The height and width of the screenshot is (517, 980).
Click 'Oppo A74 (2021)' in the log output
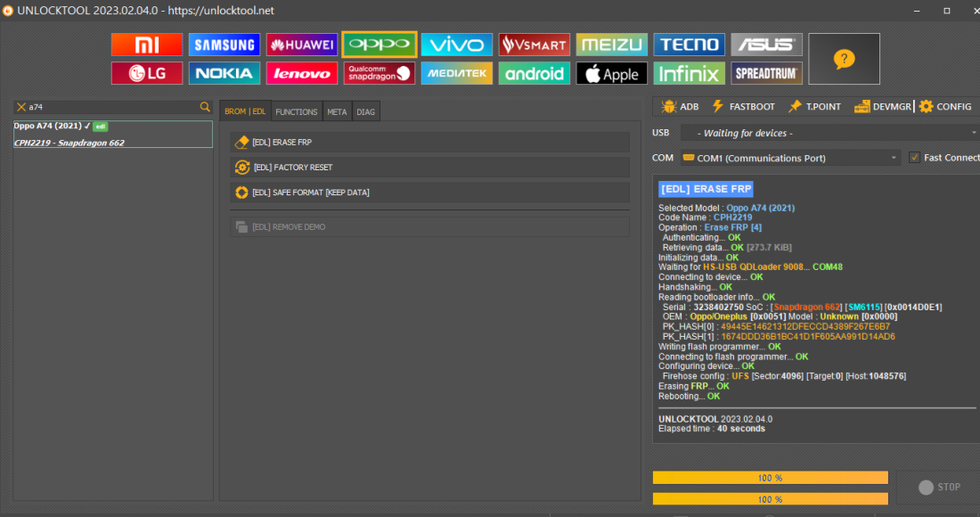(x=760, y=209)
